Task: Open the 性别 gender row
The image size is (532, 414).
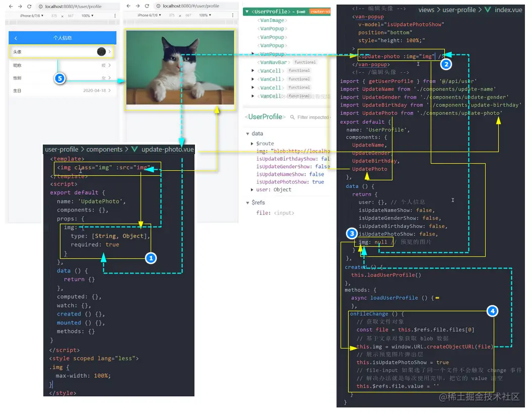Action: coord(61,78)
